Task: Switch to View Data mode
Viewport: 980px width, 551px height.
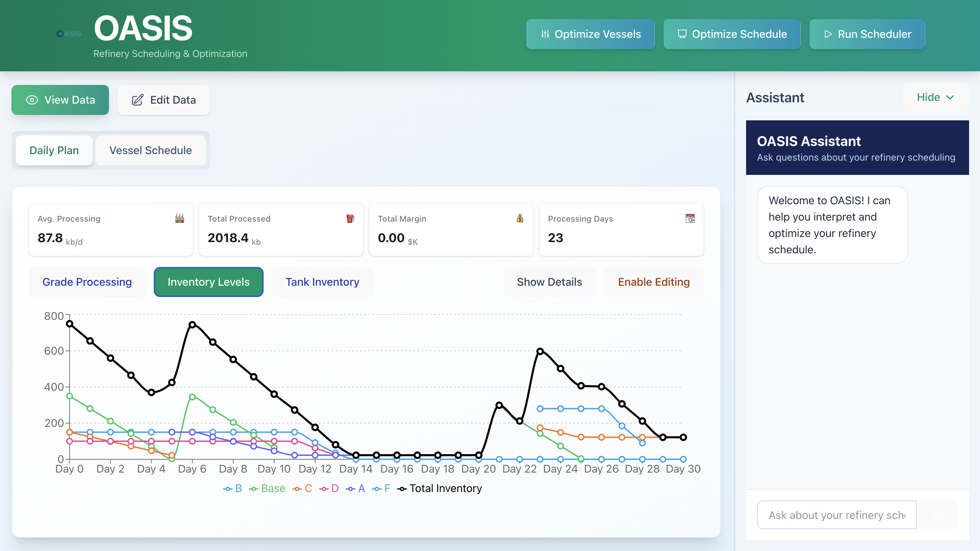Action: [60, 100]
